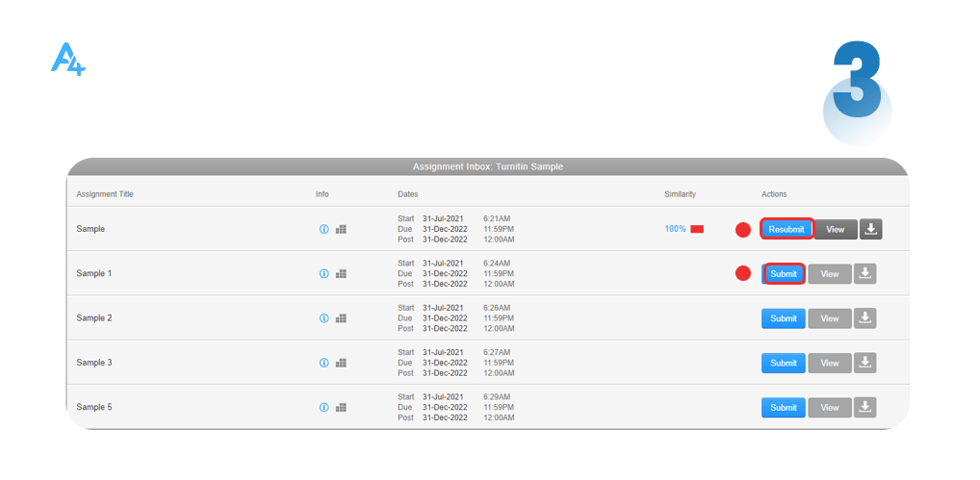Click the red similarity color bar
980x480 pixels.
pos(697,229)
